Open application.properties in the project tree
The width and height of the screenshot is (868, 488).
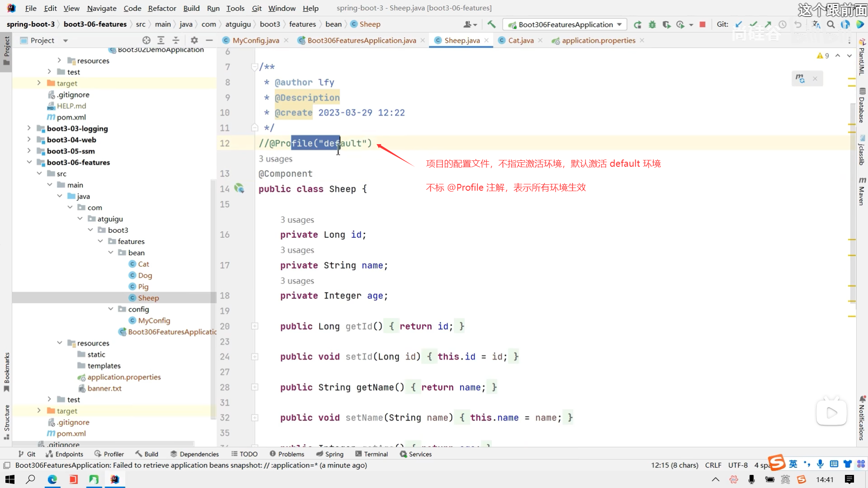point(124,377)
